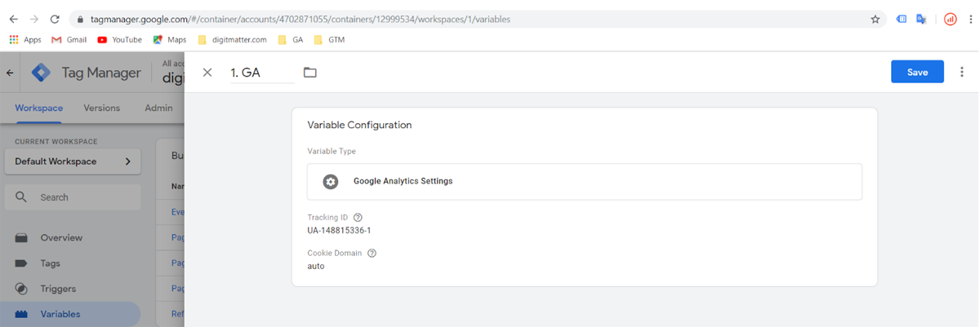Viewport: 980px width, 327px height.
Task: Click the address bar URL
Action: click(x=299, y=19)
